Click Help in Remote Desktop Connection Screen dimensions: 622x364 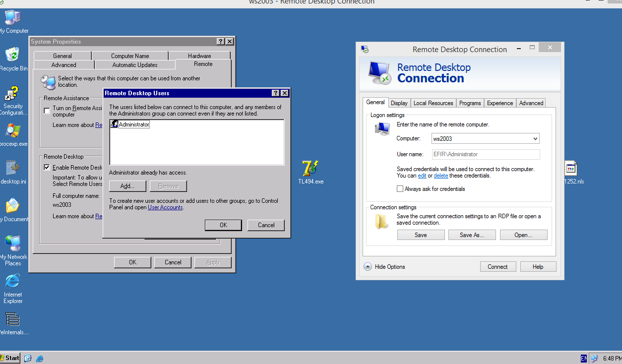tap(538, 267)
